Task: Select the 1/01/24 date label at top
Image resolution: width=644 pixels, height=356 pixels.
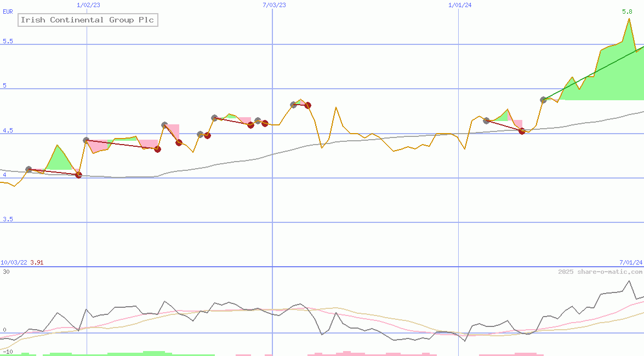Action: tap(460, 5)
